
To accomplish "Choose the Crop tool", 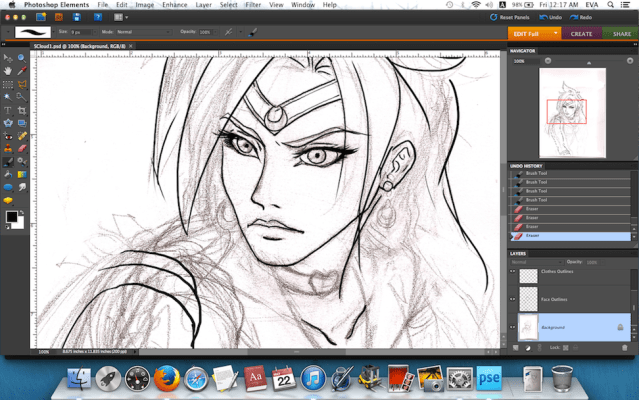I will click(21, 110).
